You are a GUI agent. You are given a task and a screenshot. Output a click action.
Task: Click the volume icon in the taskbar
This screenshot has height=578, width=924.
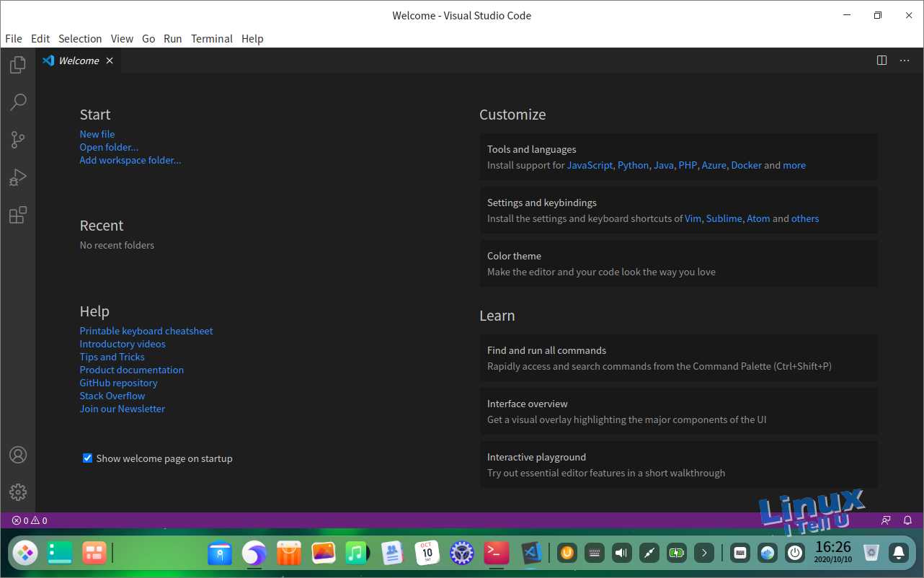pyautogui.click(x=621, y=553)
